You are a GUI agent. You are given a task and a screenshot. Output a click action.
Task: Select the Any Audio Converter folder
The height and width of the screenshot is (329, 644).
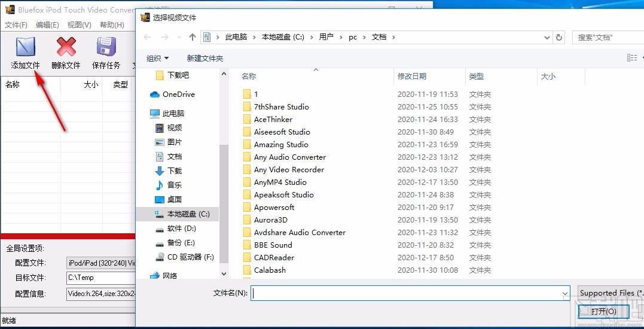284,157
